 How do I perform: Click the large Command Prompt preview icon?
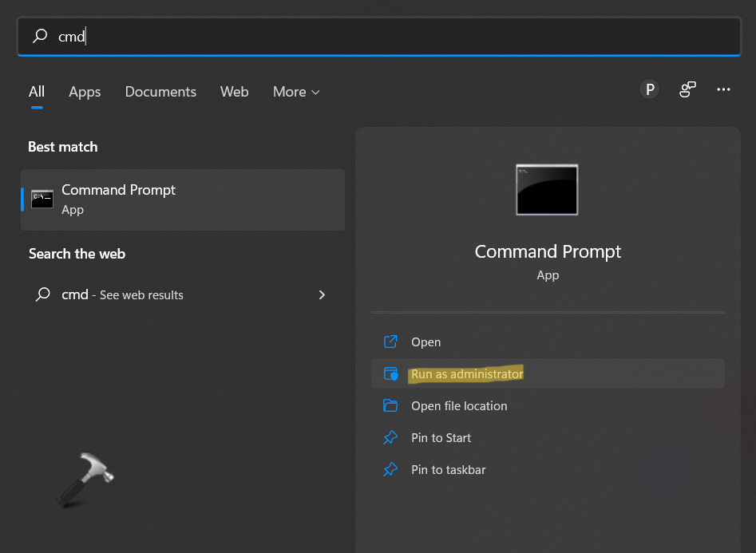point(547,190)
